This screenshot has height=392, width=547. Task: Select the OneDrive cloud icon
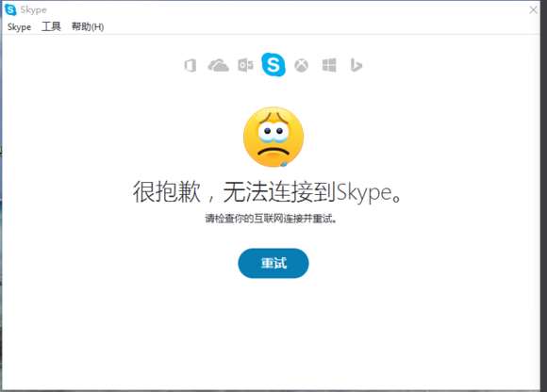(218, 65)
